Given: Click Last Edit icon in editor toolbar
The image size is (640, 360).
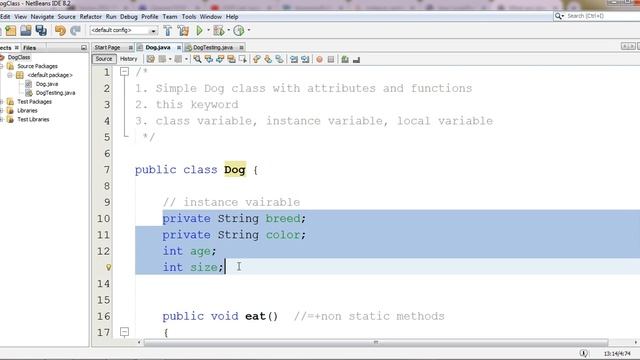Looking at the screenshot, I should [x=151, y=59].
